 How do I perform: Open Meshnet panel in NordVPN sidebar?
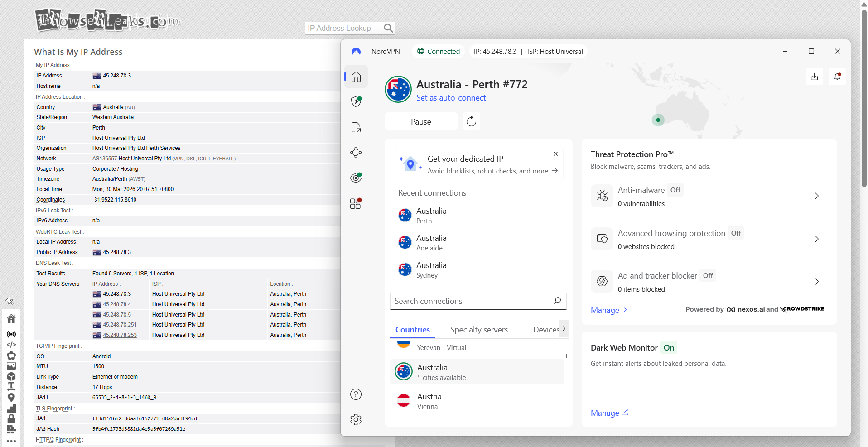pyautogui.click(x=356, y=152)
